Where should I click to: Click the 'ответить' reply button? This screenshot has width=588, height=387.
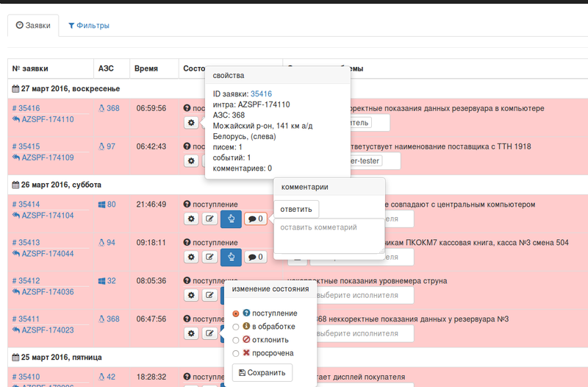point(297,209)
